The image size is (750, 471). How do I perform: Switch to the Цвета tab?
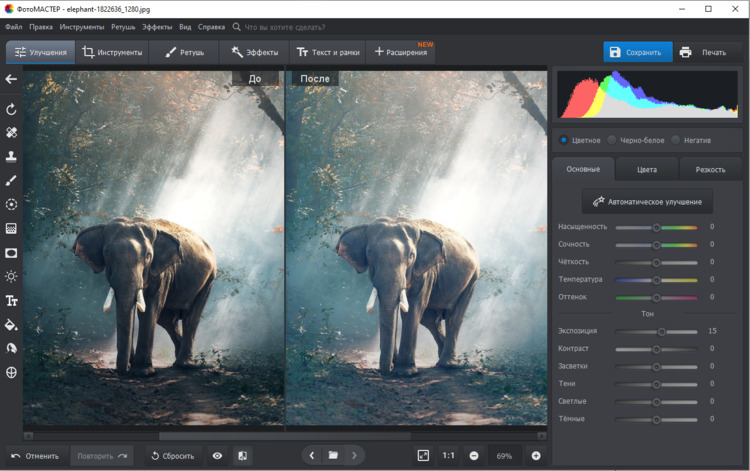pos(647,169)
